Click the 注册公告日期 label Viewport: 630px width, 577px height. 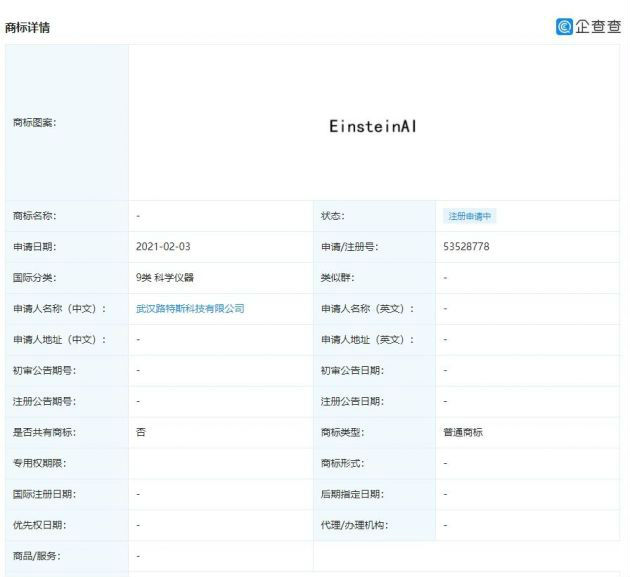click(x=352, y=401)
